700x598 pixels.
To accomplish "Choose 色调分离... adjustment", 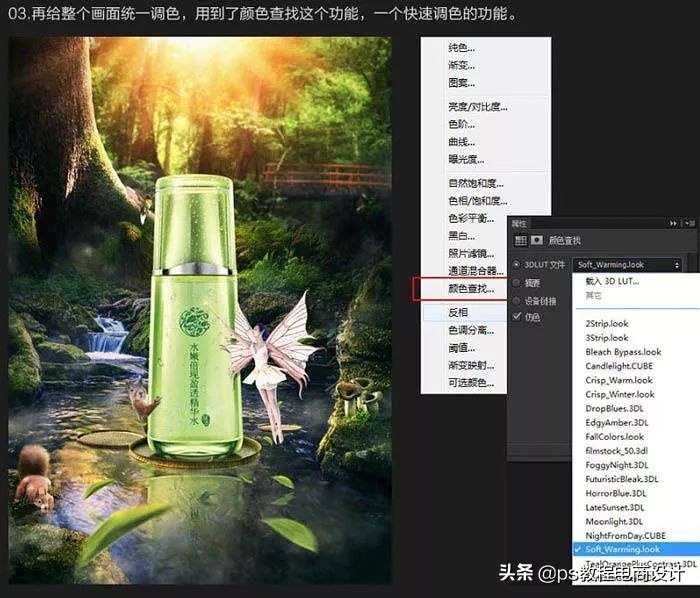I will 471,330.
